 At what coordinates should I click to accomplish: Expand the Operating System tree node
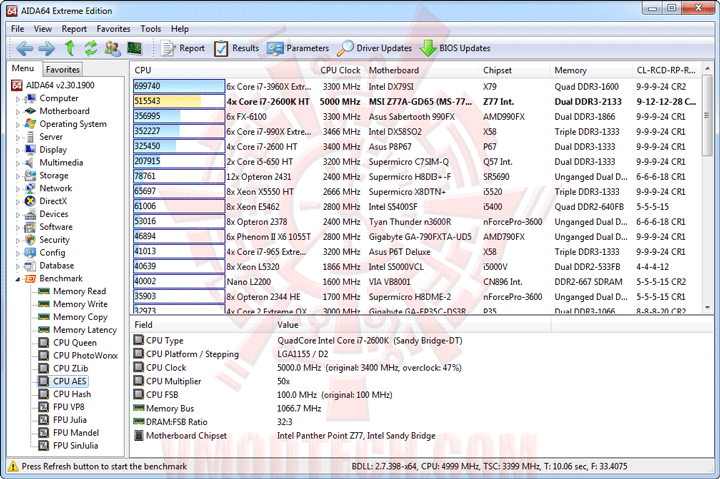point(18,124)
